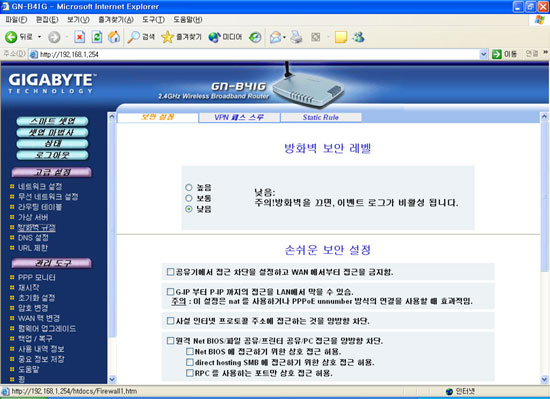Switch to the Static Rule tab
The image size is (550, 399).
point(321,117)
